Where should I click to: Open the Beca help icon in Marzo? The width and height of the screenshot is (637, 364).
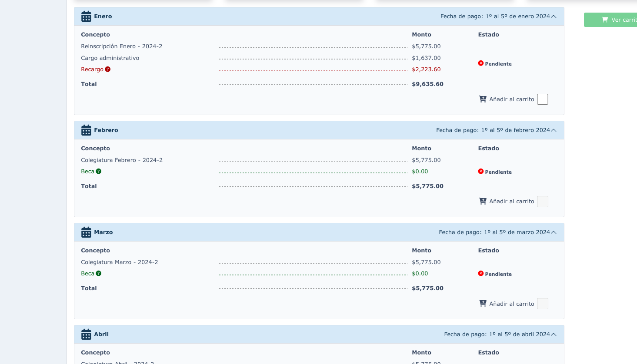[x=99, y=273]
